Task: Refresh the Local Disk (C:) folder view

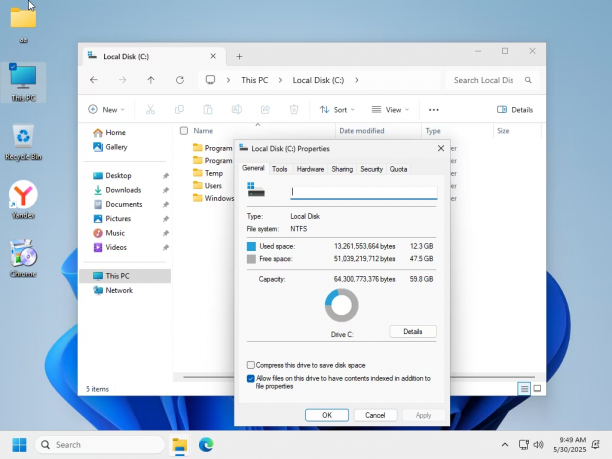Action: (x=180, y=80)
